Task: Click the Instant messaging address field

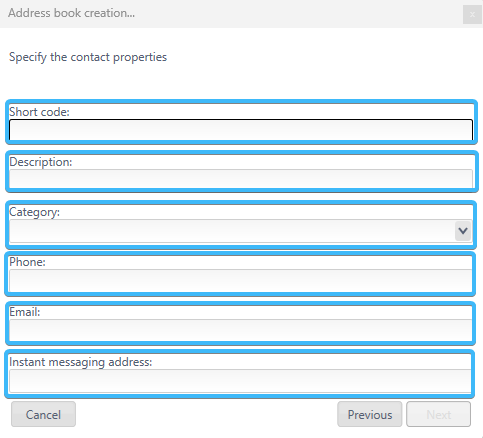Action: click(x=240, y=381)
